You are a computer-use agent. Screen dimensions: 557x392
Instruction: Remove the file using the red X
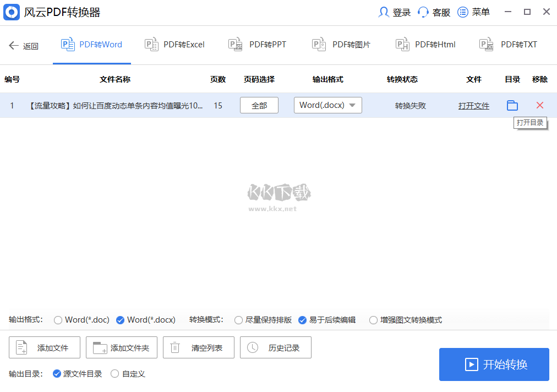539,105
